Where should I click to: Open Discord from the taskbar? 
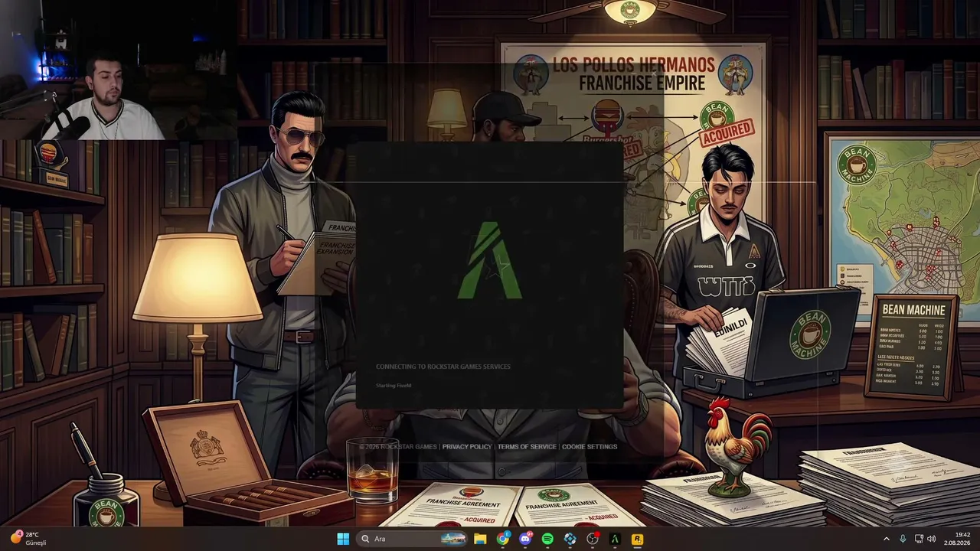pyautogui.click(x=525, y=539)
